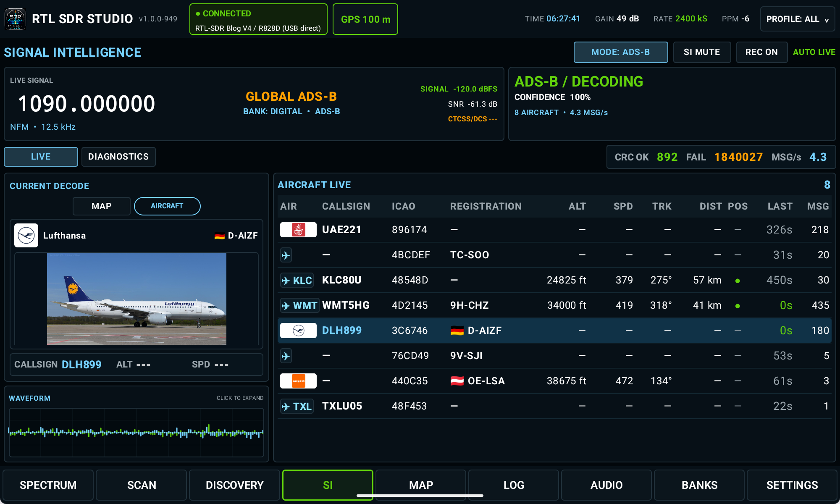Open the PROFILE: ALL dropdown
This screenshot has height=504, width=840.
[x=798, y=19]
